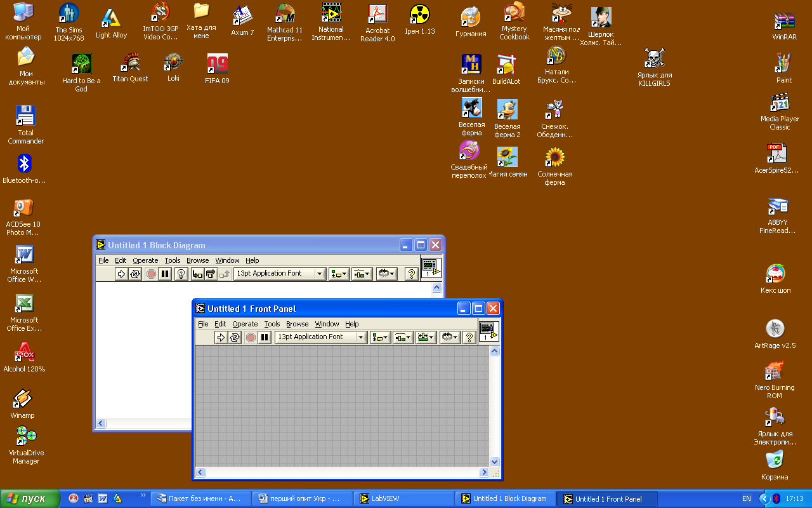The height and width of the screenshot is (508, 812).
Task: Open Align Objects dropdown in Front Panel
Action: [x=380, y=337]
